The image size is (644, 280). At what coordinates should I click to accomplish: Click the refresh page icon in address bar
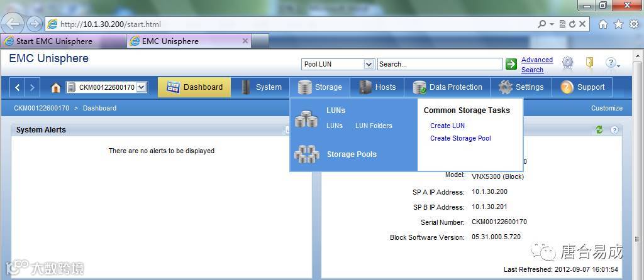(x=572, y=24)
